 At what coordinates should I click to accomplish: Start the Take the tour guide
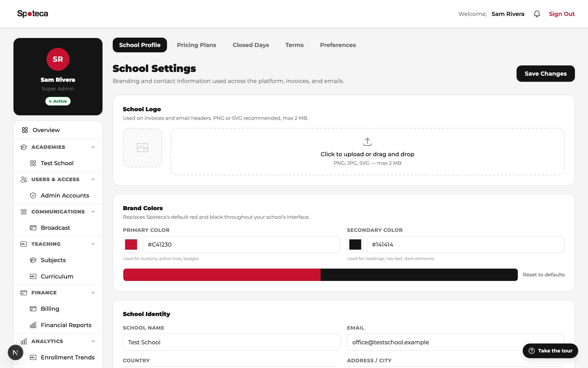click(x=550, y=351)
